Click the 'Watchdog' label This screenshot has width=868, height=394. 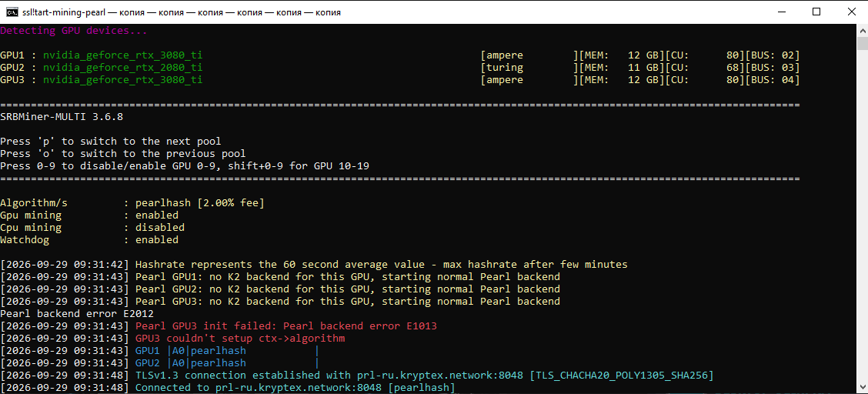(25, 239)
